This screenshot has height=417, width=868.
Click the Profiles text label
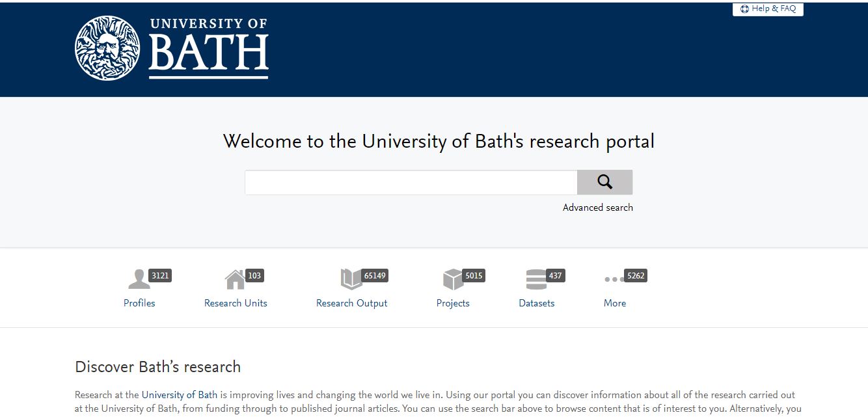[x=139, y=303]
